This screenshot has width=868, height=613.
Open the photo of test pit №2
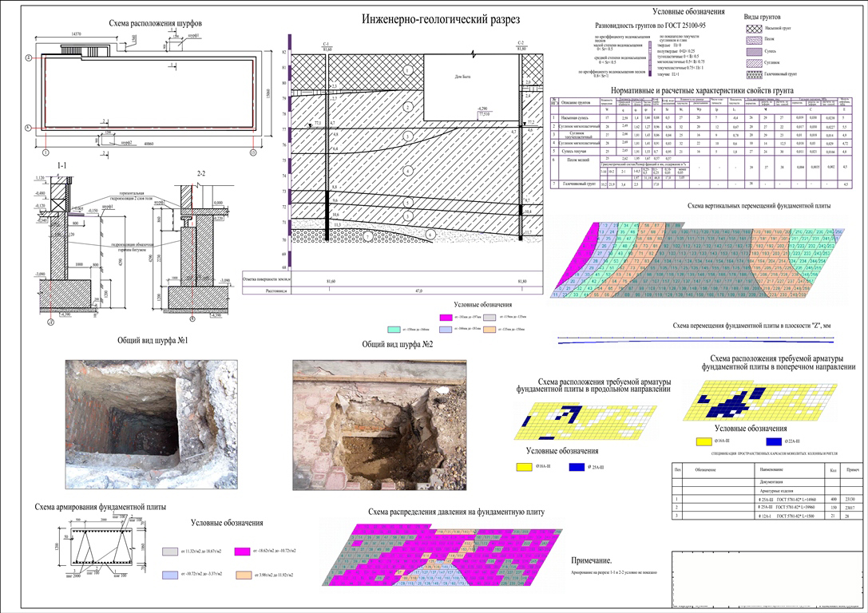[379, 425]
